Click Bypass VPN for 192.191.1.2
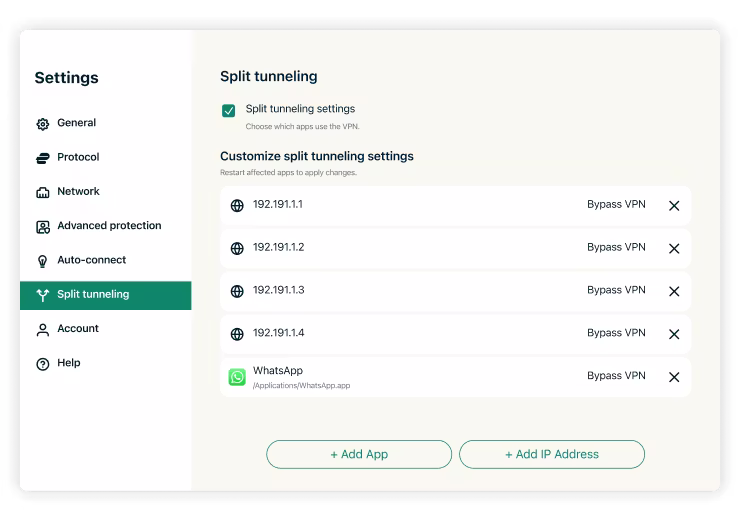The height and width of the screenshot is (520, 740). (x=616, y=247)
